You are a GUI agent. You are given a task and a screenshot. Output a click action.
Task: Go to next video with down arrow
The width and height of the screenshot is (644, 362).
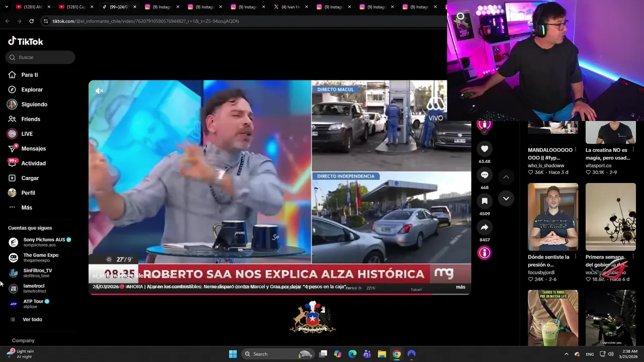(506, 199)
